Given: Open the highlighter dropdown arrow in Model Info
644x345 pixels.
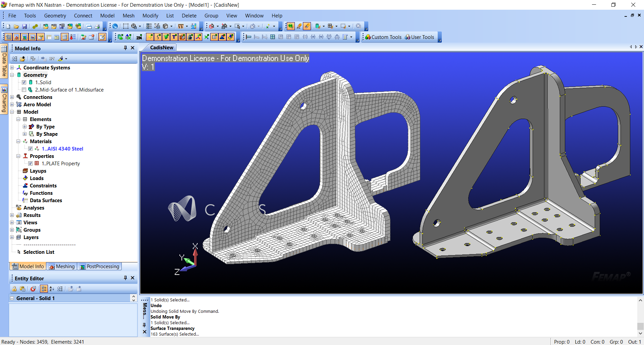Looking at the screenshot, I should (66, 59).
